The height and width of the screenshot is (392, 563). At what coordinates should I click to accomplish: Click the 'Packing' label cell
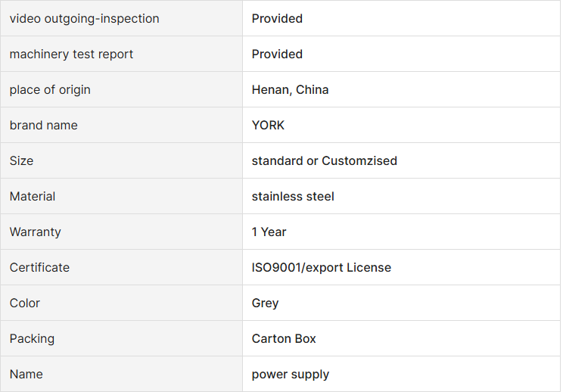[32, 338]
